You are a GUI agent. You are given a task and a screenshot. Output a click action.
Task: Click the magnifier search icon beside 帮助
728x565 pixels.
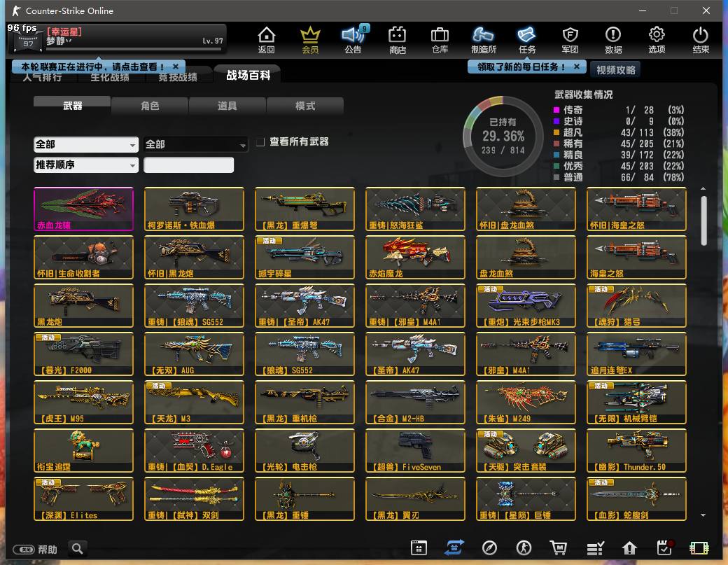tap(78, 549)
